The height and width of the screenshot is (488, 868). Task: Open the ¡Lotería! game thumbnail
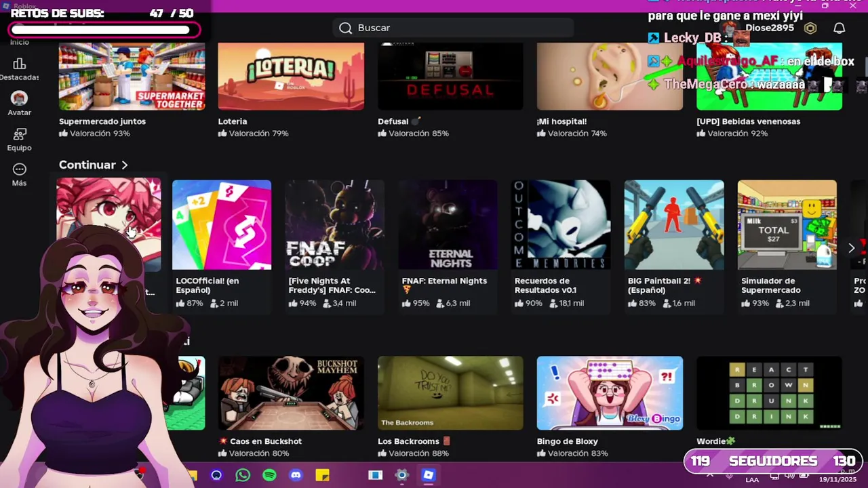pyautogui.click(x=291, y=76)
